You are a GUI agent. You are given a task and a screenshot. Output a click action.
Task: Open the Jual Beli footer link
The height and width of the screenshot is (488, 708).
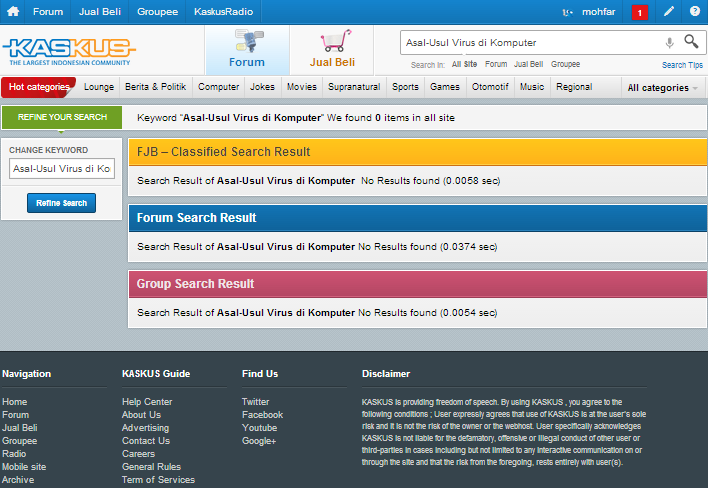tap(19, 428)
